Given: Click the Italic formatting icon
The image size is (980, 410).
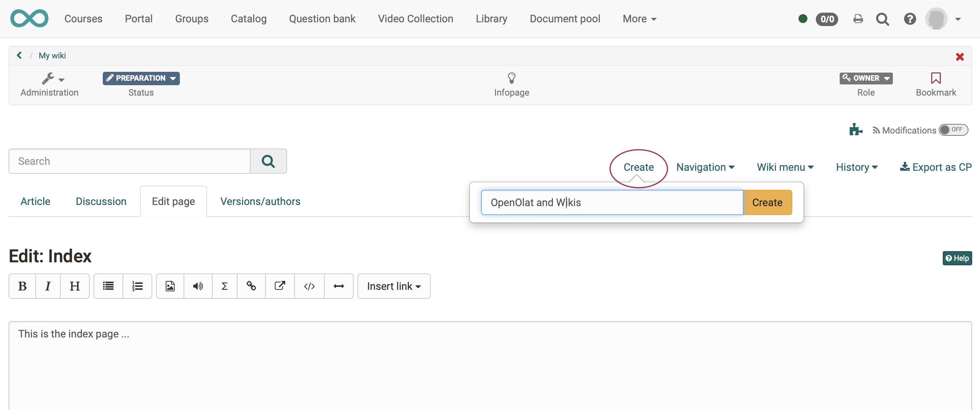Looking at the screenshot, I should tap(48, 286).
